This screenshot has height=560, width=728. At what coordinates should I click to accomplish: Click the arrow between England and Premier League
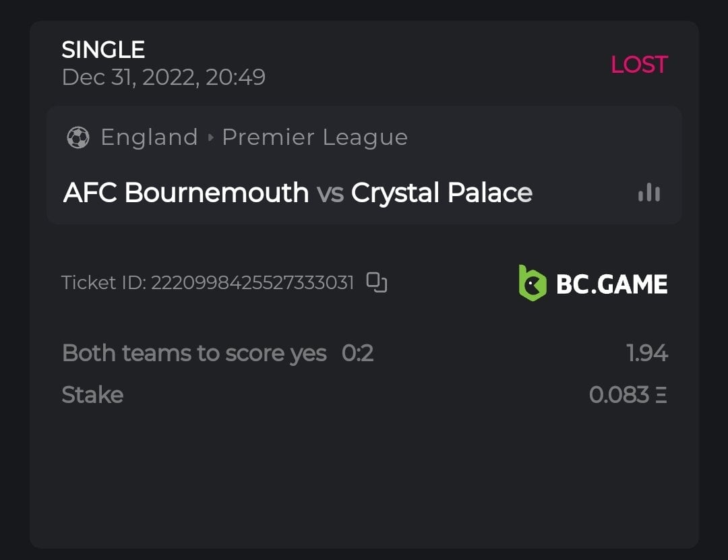[210, 138]
